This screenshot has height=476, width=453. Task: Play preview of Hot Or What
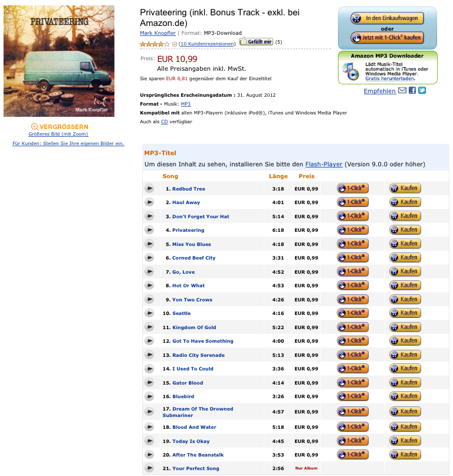pyautogui.click(x=149, y=285)
